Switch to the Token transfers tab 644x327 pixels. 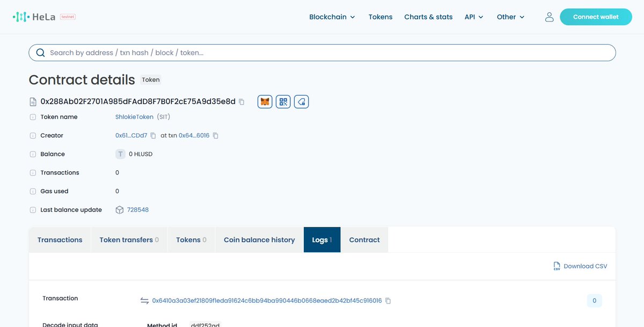pyautogui.click(x=129, y=240)
